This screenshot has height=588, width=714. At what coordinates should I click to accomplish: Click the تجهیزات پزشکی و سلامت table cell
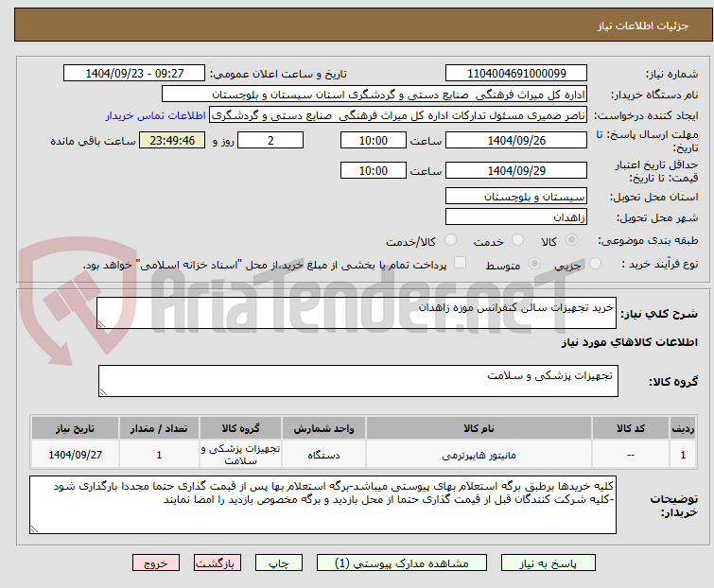click(x=240, y=454)
